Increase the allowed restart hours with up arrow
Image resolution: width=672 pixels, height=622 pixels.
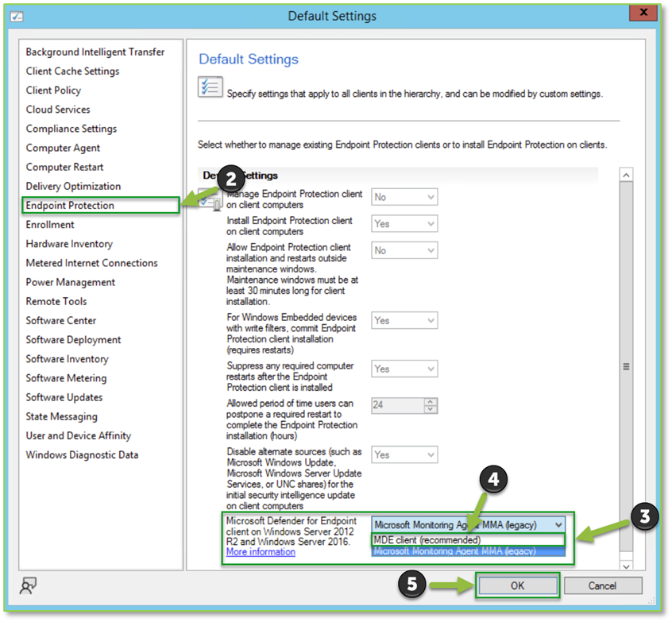[x=431, y=402]
